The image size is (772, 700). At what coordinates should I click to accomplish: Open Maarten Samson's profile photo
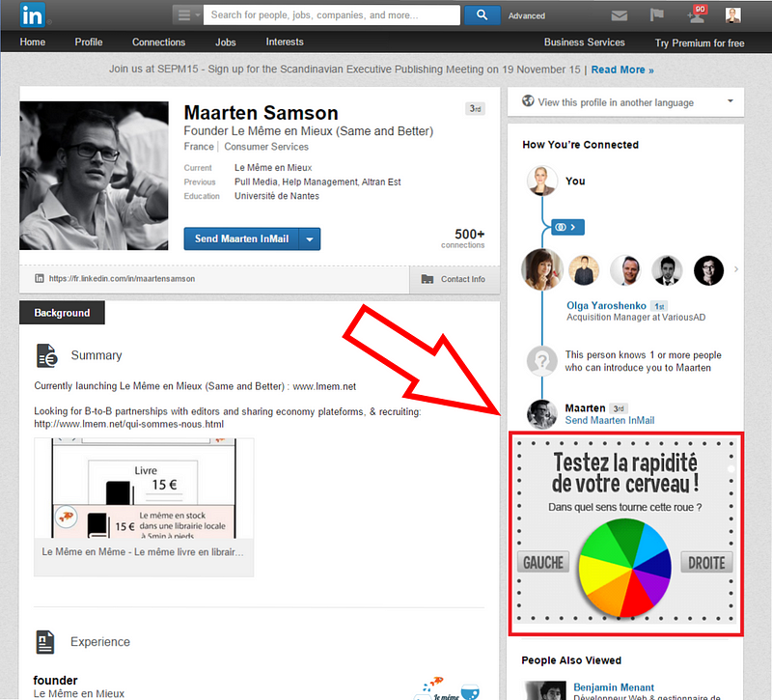(94, 176)
